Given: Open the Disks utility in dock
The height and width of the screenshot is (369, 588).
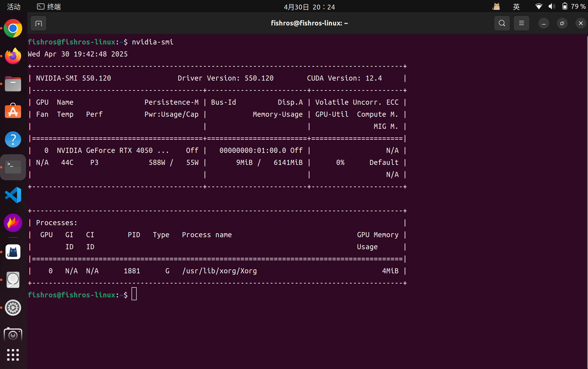Looking at the screenshot, I should [x=13, y=280].
